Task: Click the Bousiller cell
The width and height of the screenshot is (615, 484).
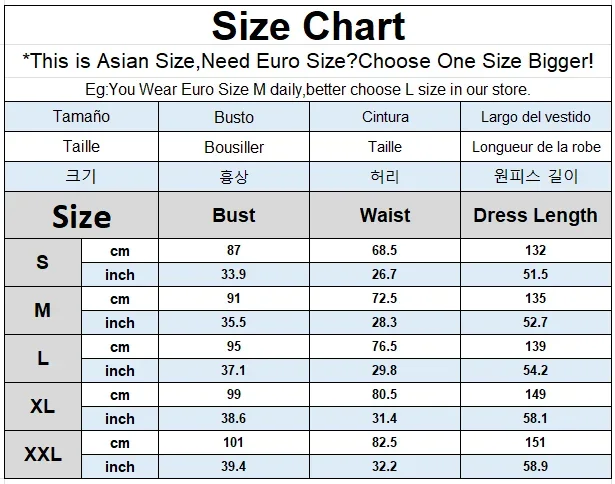Action: click(x=234, y=147)
